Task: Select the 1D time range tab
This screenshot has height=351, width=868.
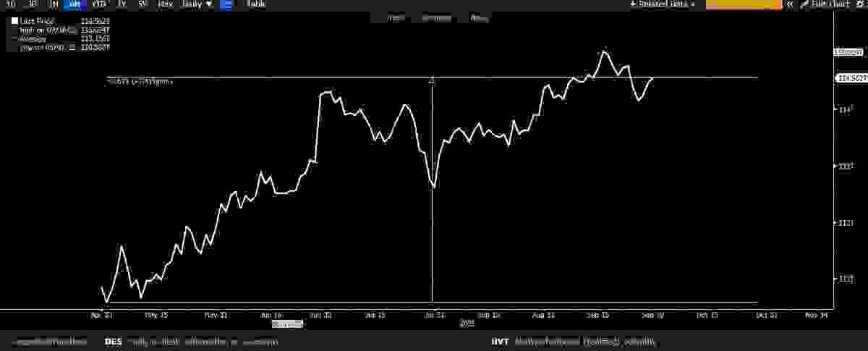Action: click(10, 4)
